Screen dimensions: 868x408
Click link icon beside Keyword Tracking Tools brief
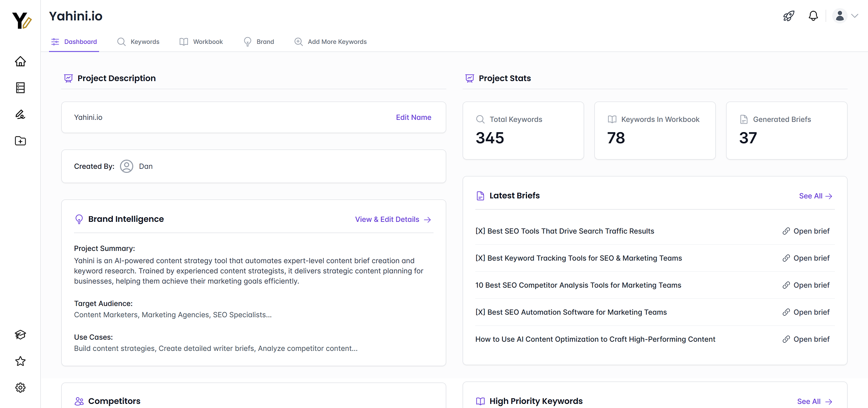786,258
